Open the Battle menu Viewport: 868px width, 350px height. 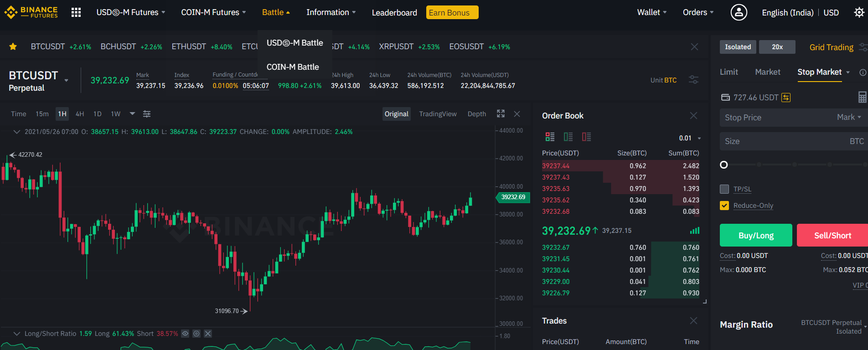pos(276,12)
